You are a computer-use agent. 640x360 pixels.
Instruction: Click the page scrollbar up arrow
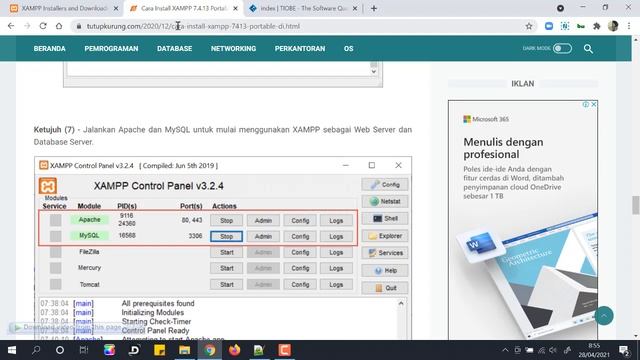[636, 40]
